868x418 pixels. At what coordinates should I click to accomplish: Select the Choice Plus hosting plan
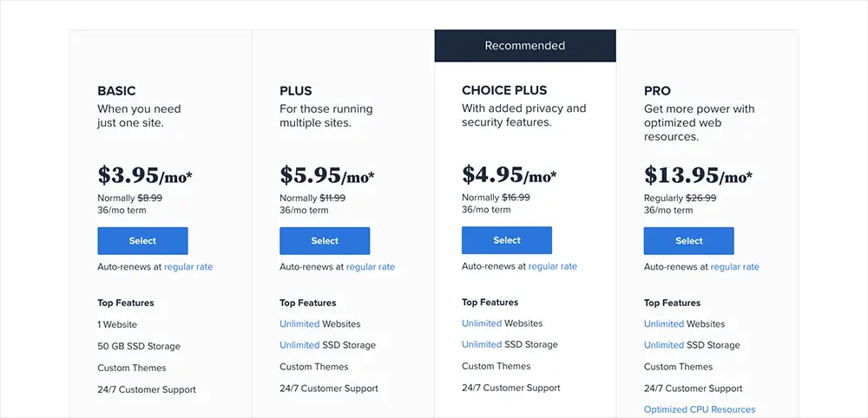pyautogui.click(x=507, y=240)
